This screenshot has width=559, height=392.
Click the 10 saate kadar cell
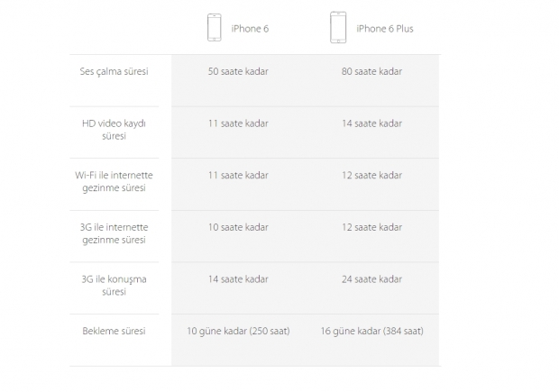[x=238, y=227]
